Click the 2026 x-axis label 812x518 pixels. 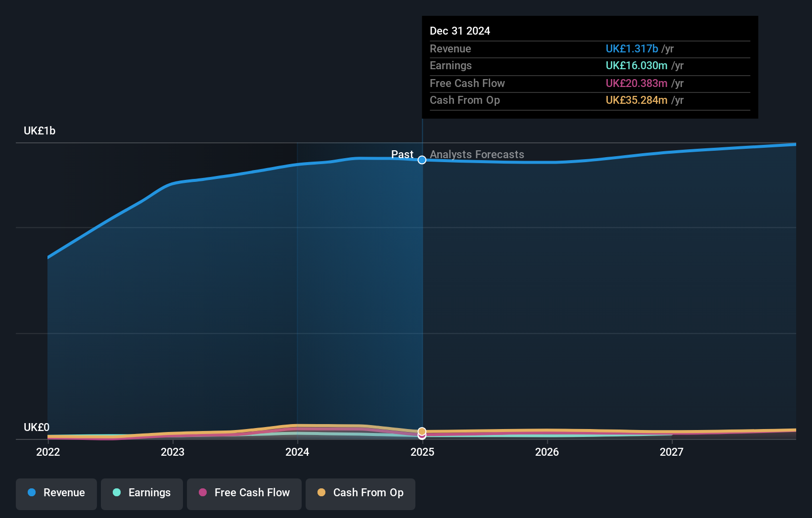click(547, 452)
